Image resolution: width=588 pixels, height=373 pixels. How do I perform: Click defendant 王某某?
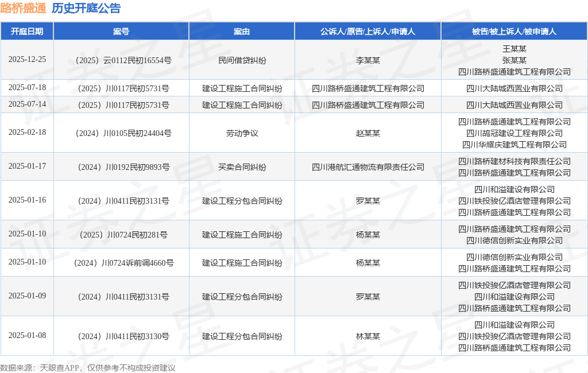(x=514, y=49)
